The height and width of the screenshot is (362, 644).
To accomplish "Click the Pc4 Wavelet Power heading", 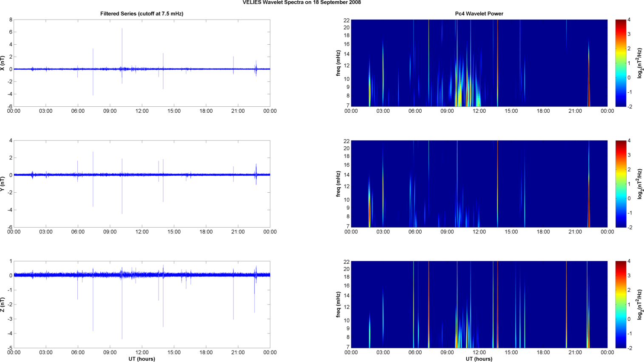I will tap(479, 14).
